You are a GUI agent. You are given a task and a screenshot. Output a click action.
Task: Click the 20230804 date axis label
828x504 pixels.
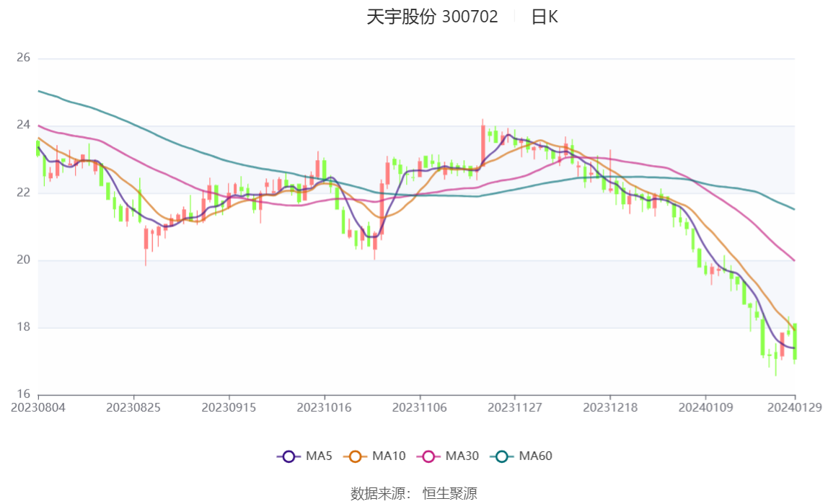tap(38, 407)
